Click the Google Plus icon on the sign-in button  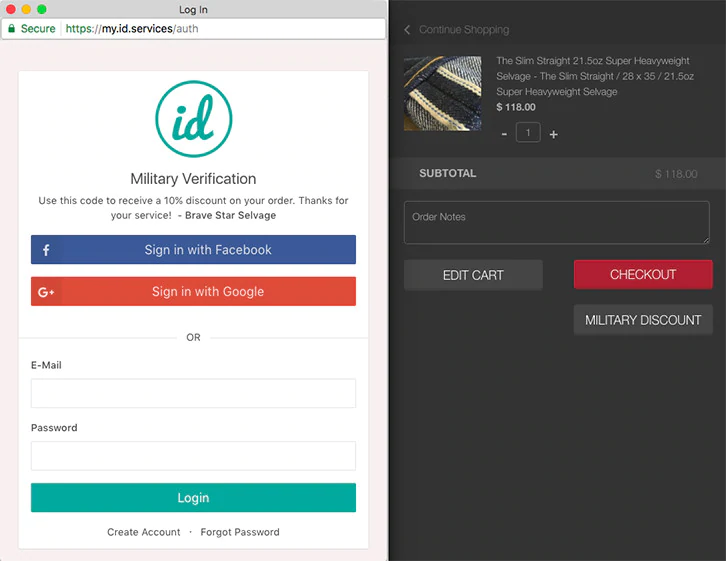tap(46, 292)
